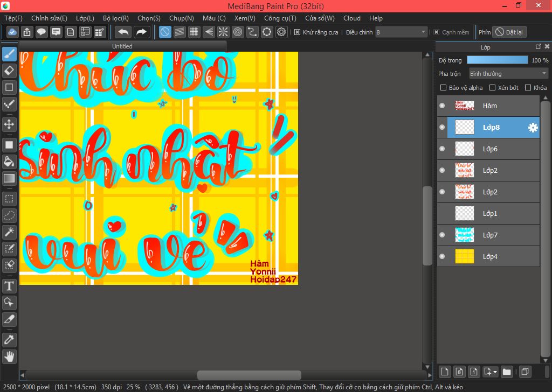Create a new layer folder
Image resolution: width=552 pixels, height=392 pixels.
point(507,372)
